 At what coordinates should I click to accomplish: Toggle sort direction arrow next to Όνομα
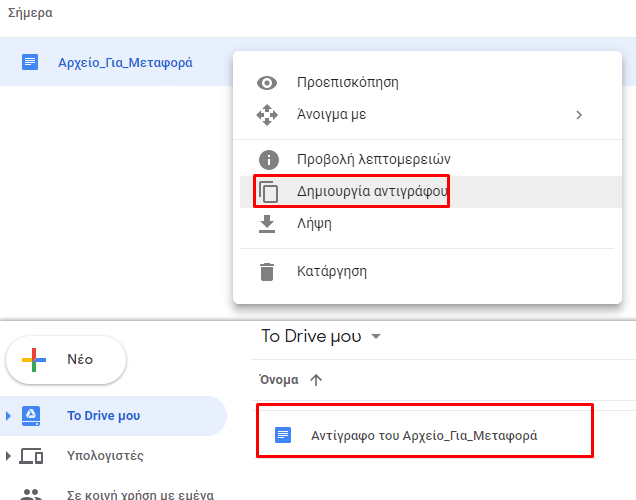click(x=316, y=380)
